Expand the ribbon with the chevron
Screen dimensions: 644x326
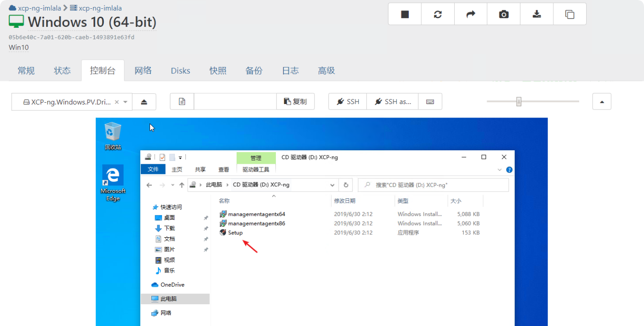[x=500, y=170]
